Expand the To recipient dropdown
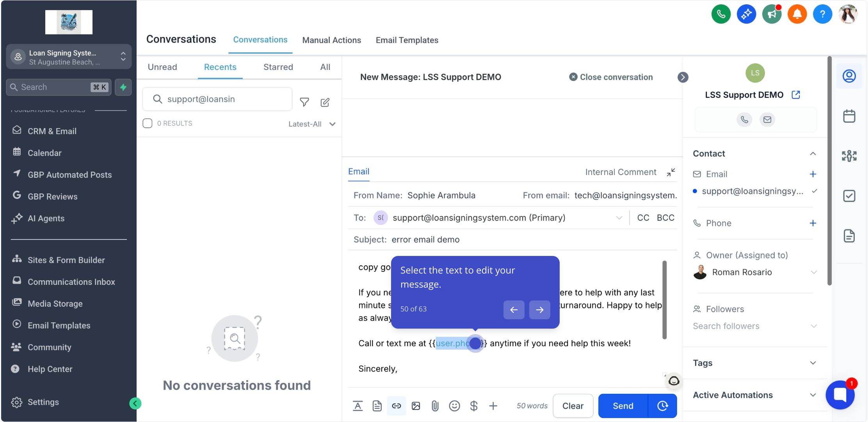The width and height of the screenshot is (868, 422). tap(619, 218)
